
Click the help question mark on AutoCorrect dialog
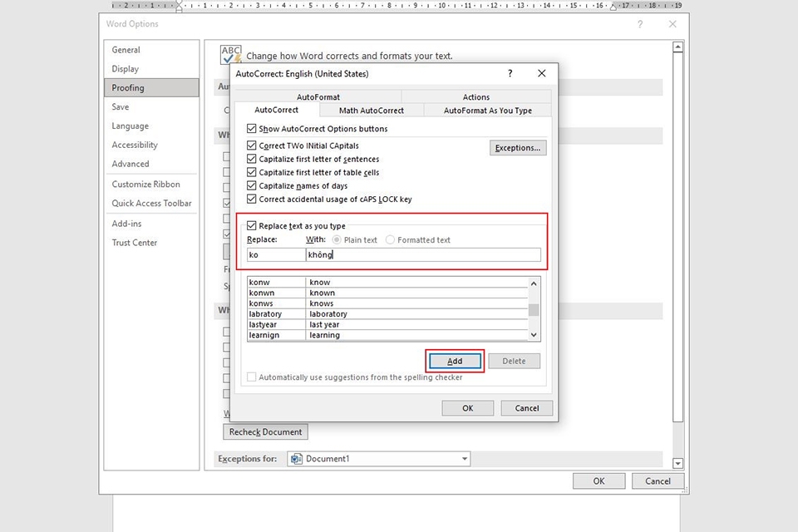(510, 73)
